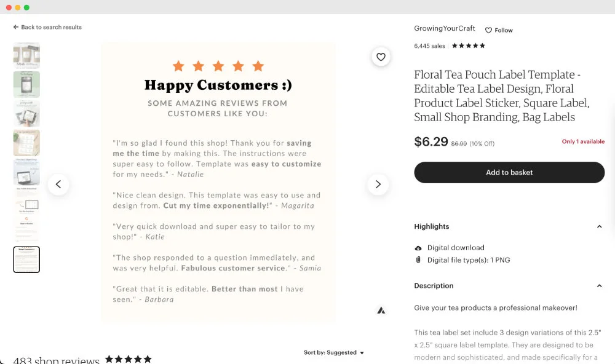Screen dimensions: 615x364
Task: Follow the GrowingYourCraft shop
Action: [499, 30]
